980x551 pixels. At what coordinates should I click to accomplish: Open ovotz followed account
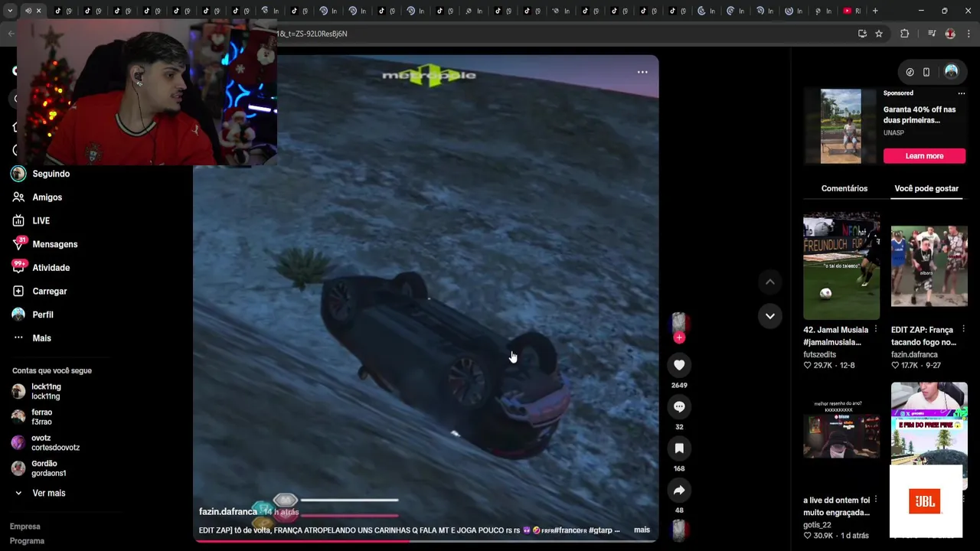(46, 442)
